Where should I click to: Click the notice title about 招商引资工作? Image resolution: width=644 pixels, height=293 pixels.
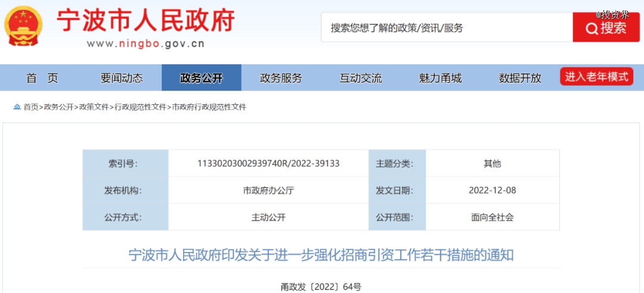point(321,255)
